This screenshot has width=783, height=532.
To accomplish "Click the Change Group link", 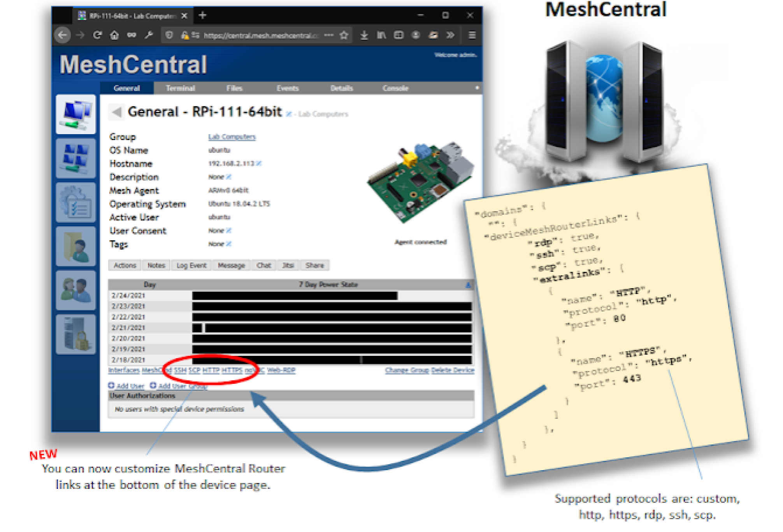I will click(406, 371).
